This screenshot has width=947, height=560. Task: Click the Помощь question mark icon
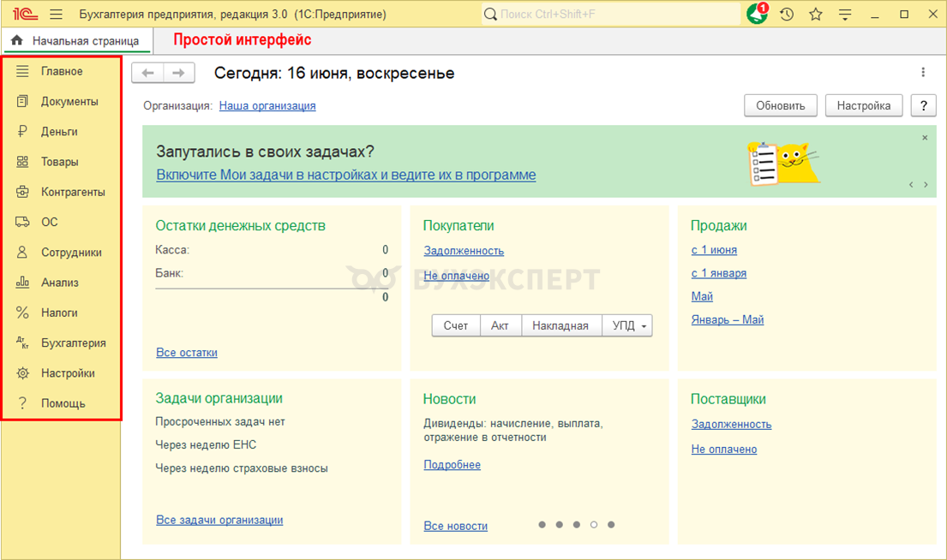pos(22,403)
